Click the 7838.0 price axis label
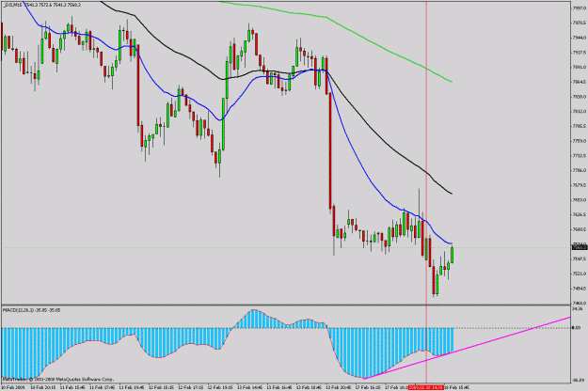This screenshot has height=391, width=588. [580, 97]
